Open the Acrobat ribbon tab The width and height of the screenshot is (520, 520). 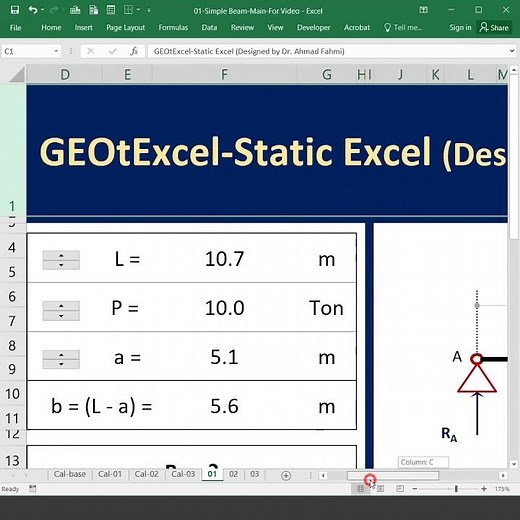pos(357,28)
